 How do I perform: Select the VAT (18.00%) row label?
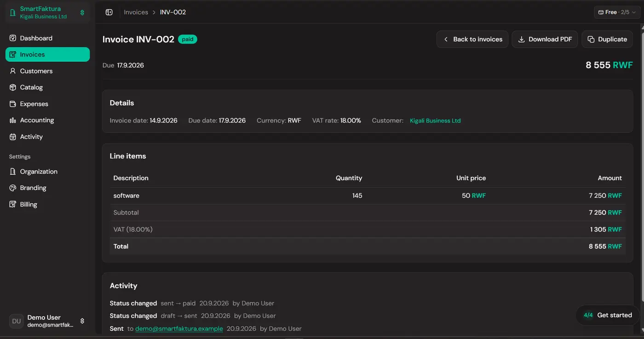[133, 229]
